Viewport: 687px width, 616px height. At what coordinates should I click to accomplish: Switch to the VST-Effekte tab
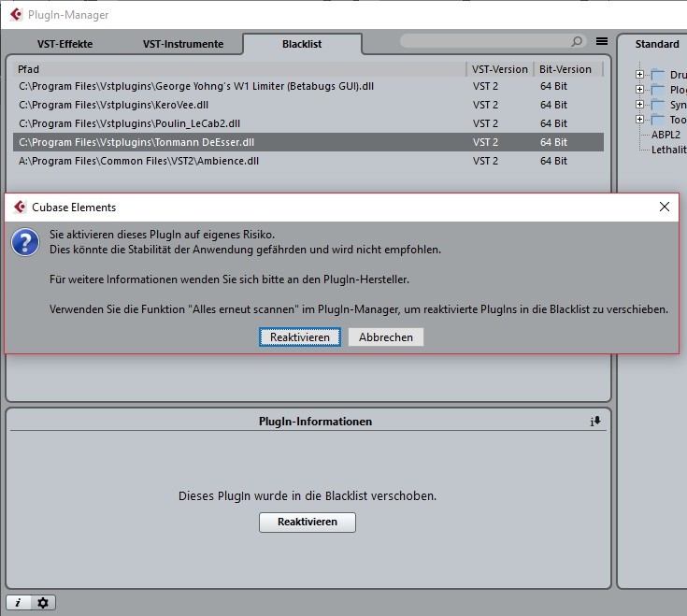tap(64, 44)
